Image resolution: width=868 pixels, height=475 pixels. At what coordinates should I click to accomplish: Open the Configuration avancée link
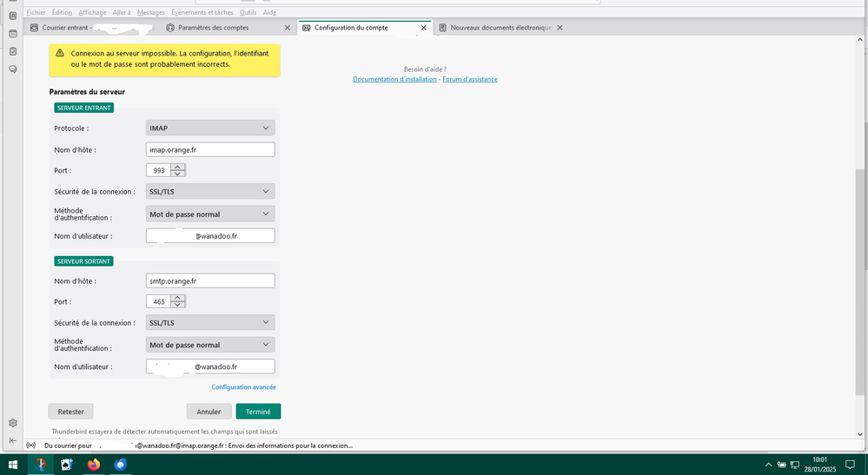pyautogui.click(x=243, y=387)
